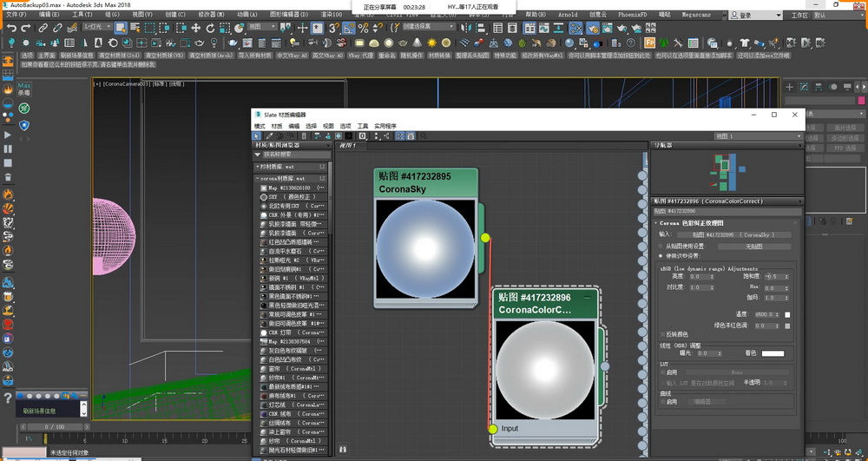This screenshot has width=868, height=461.
Task: Click the play arrow icon in left sidebar
Action: click(8, 135)
